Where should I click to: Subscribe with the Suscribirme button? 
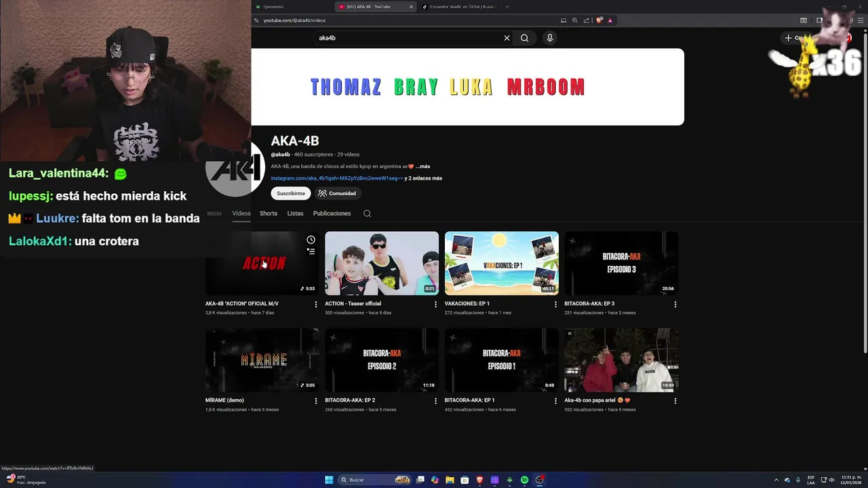[x=291, y=193]
